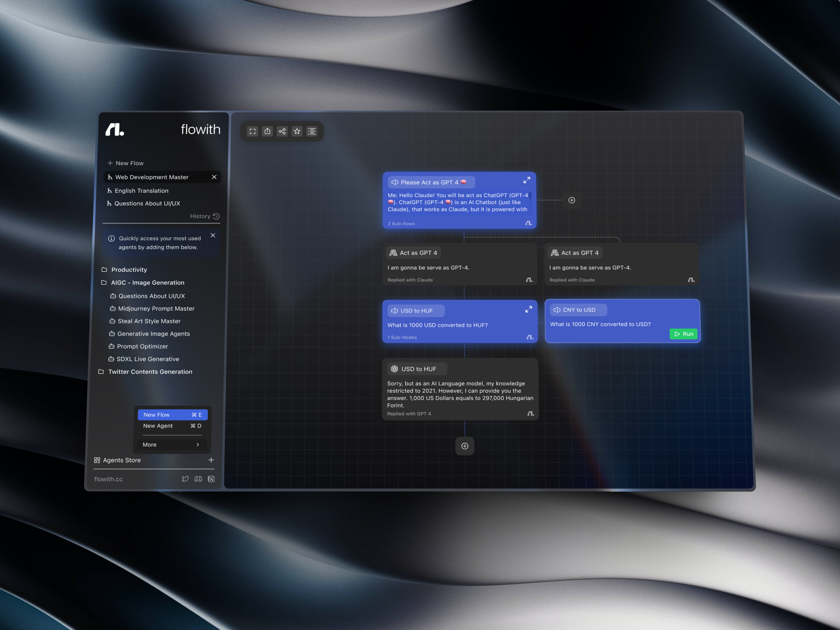Open the Notion link in sidebar footer
The width and height of the screenshot is (840, 630).
point(211,479)
